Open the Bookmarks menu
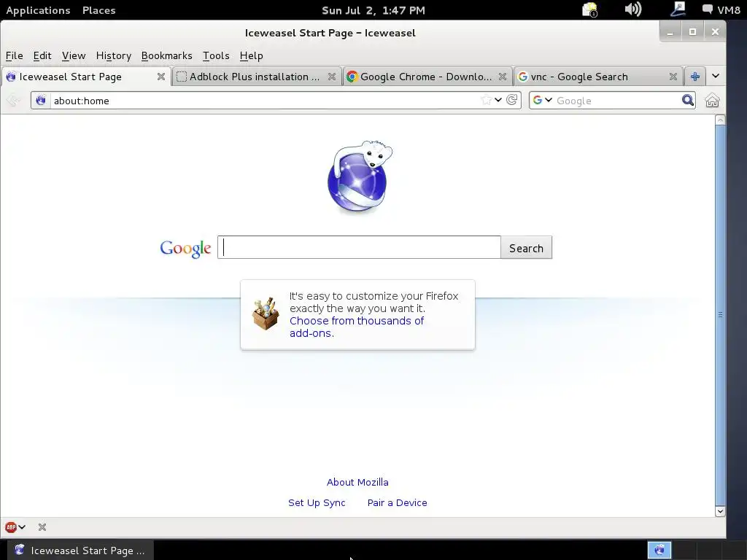The height and width of the screenshot is (560, 747). (167, 55)
